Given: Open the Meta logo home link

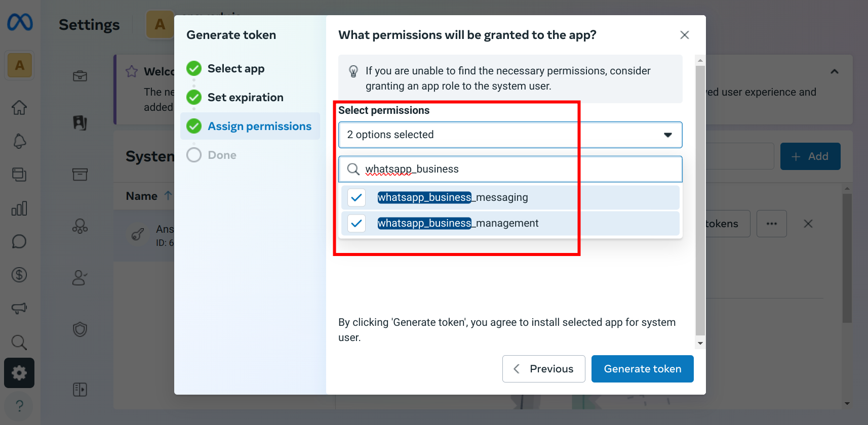Looking at the screenshot, I should pyautogui.click(x=20, y=22).
